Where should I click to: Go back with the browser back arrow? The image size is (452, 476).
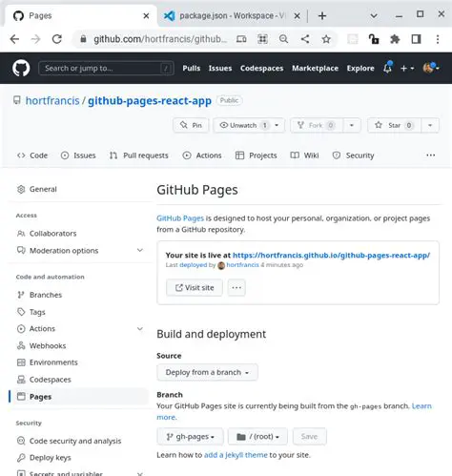click(x=14, y=39)
